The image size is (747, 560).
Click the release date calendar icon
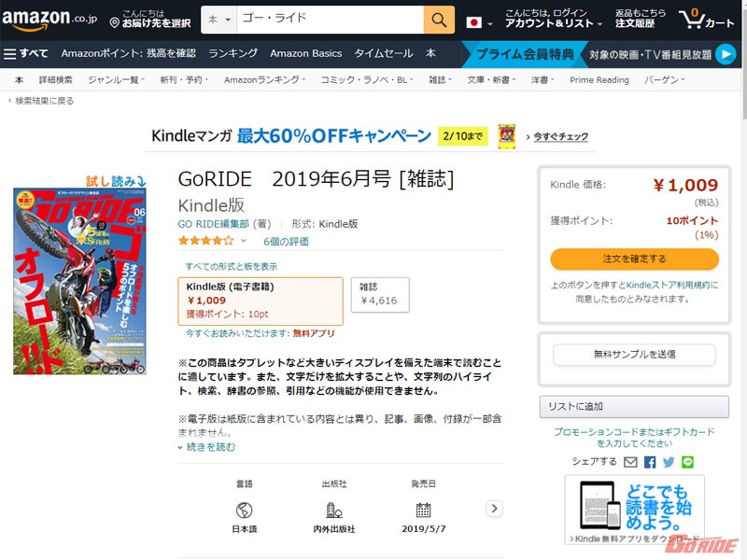(x=423, y=510)
